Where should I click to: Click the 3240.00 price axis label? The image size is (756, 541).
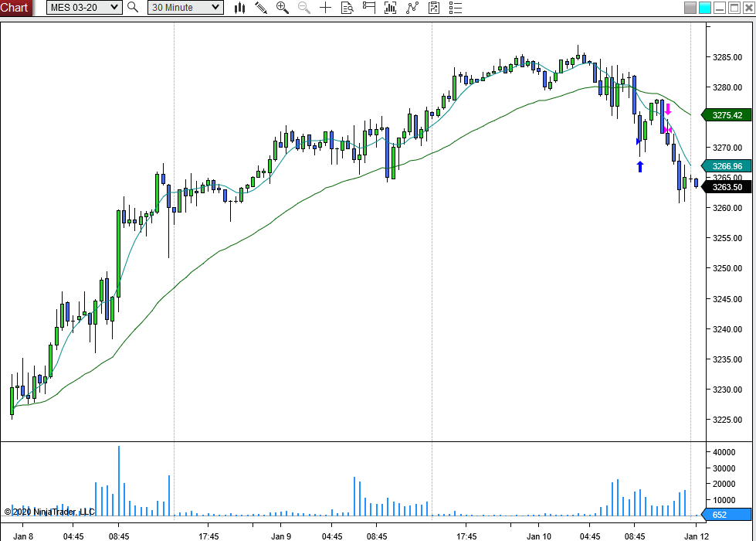(727, 329)
